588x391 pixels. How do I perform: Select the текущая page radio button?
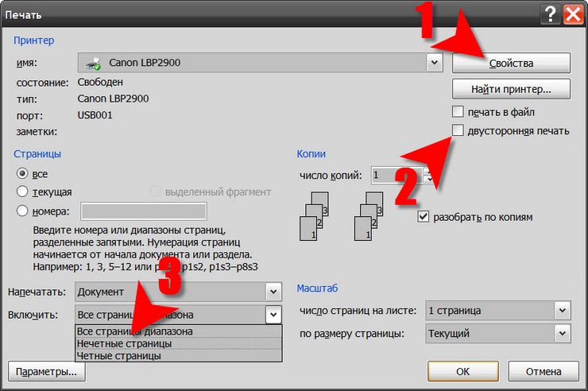22,192
